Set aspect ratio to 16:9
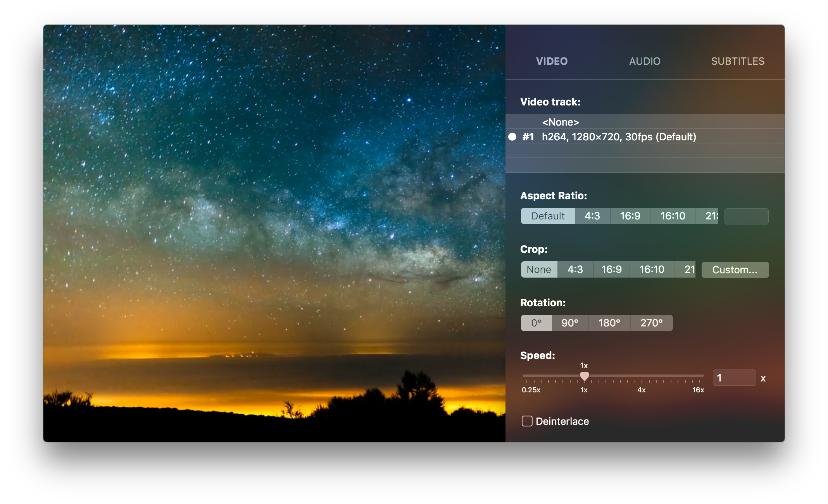828x504 pixels. click(630, 216)
